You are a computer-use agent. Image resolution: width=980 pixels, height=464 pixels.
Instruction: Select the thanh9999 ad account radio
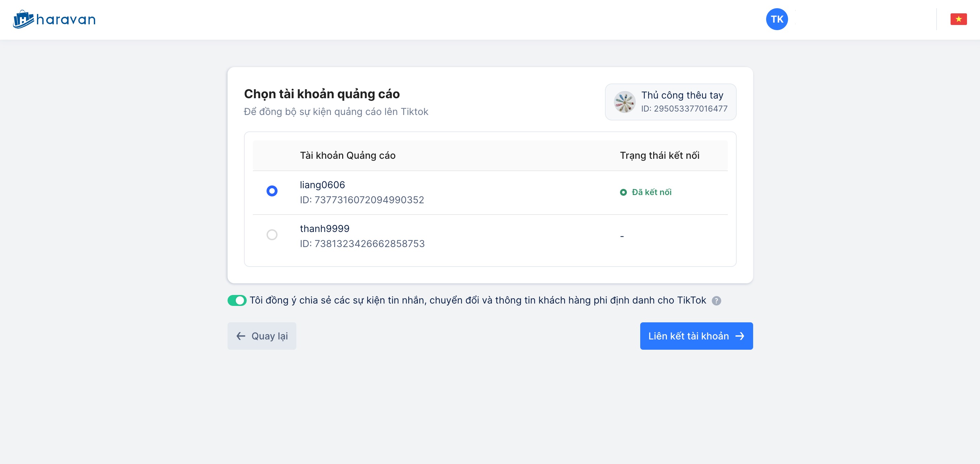coord(272,235)
